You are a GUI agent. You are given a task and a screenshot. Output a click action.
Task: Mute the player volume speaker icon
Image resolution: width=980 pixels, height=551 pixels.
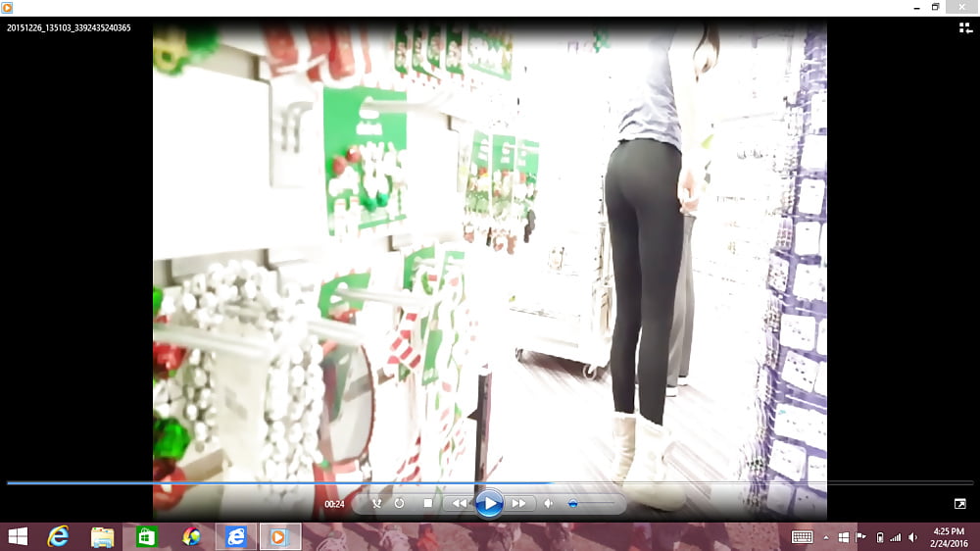coord(549,503)
